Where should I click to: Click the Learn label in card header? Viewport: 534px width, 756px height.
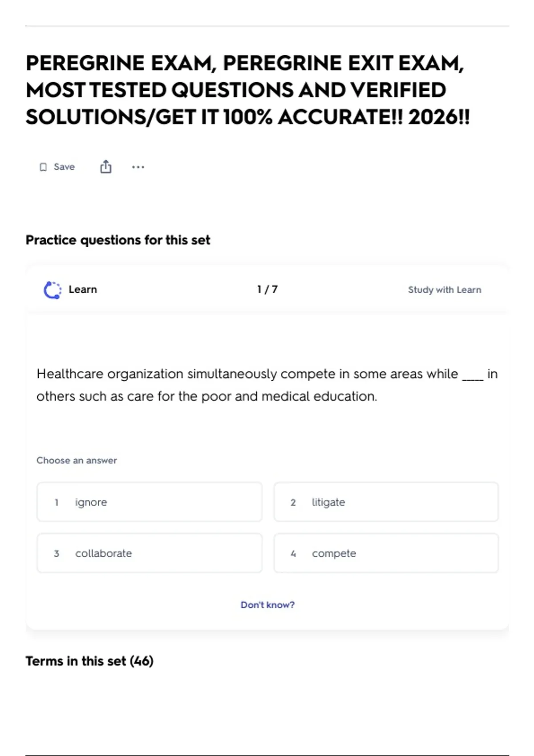click(83, 290)
